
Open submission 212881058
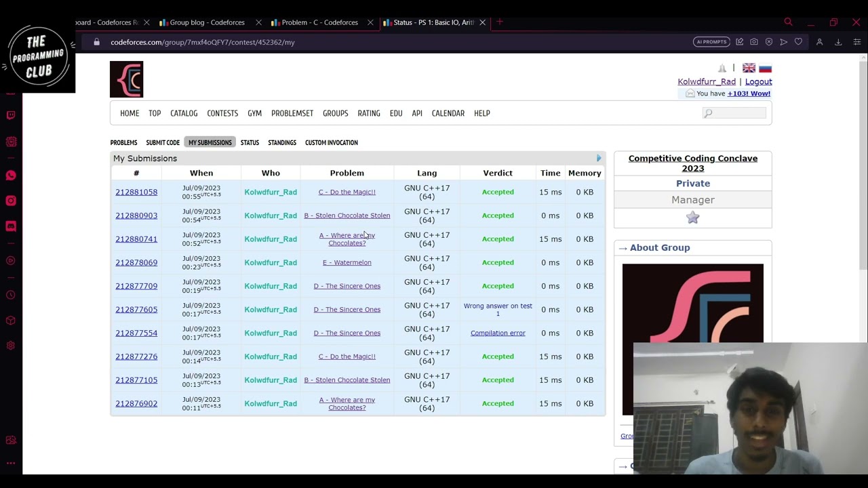(136, 192)
